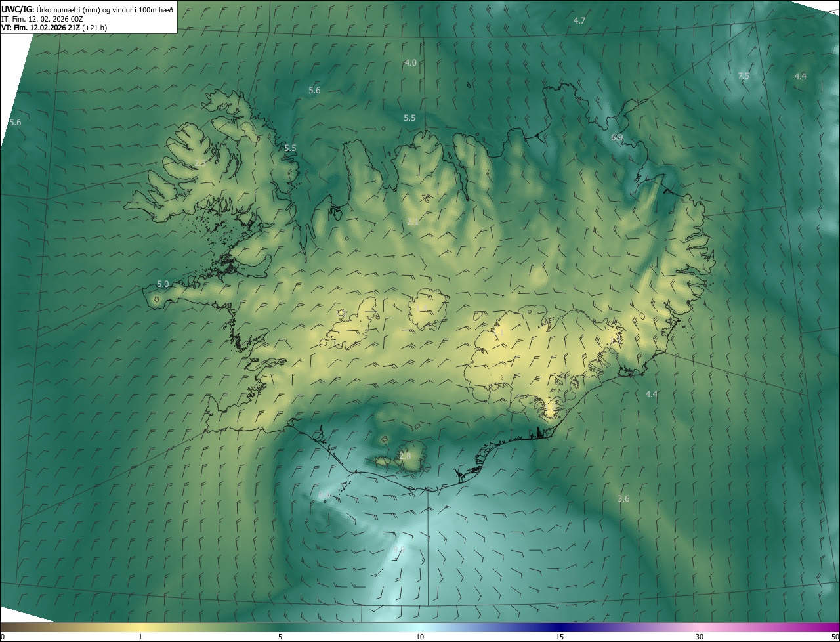Click the 4.7 value label on the map
Viewport: 840px width, 642px height.
point(579,21)
